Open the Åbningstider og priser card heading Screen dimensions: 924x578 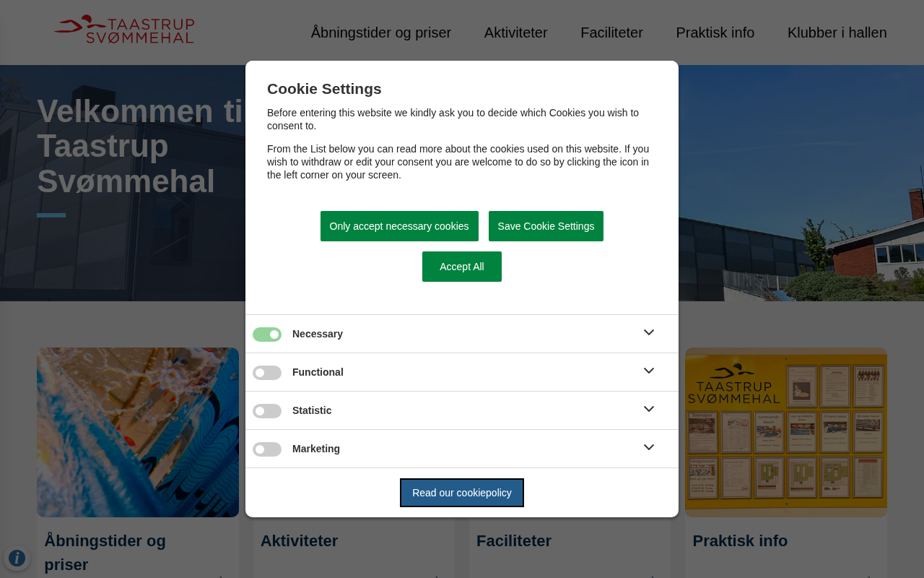tap(105, 553)
